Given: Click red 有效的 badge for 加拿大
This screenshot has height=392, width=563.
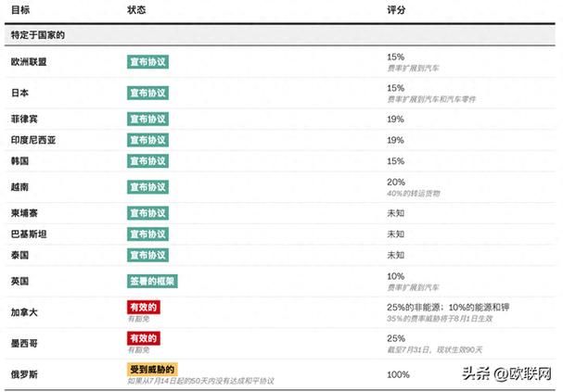Looking at the screenshot, I should 144,307.
